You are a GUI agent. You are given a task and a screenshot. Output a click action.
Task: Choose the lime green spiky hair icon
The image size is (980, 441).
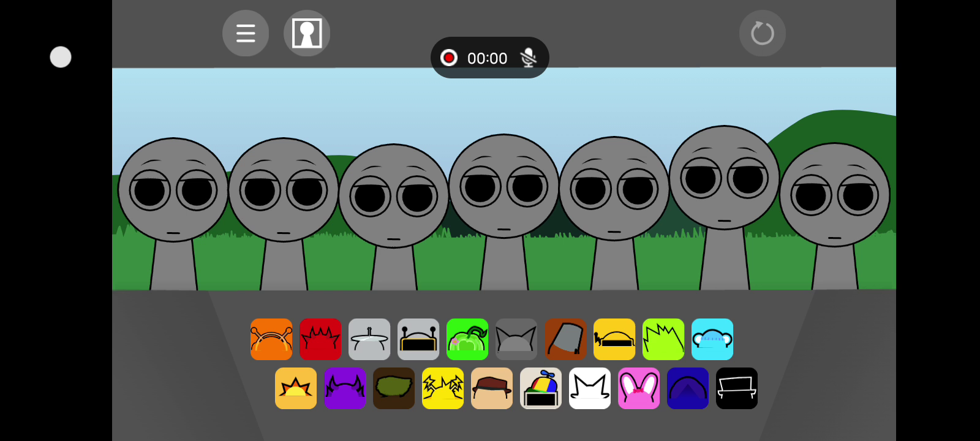pyautogui.click(x=663, y=339)
